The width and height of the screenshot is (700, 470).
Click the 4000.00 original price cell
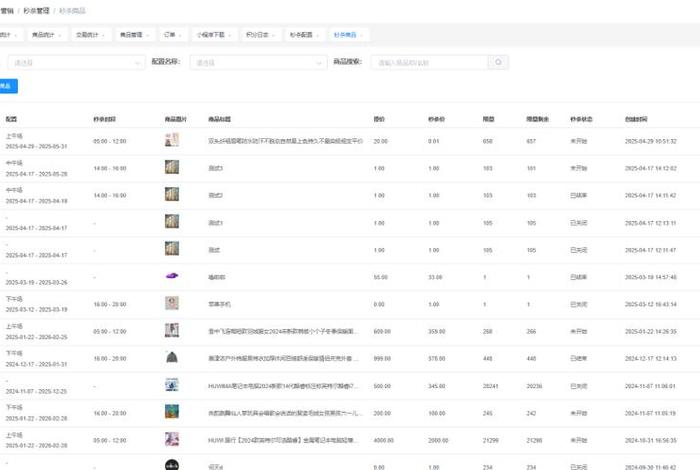[383, 441]
